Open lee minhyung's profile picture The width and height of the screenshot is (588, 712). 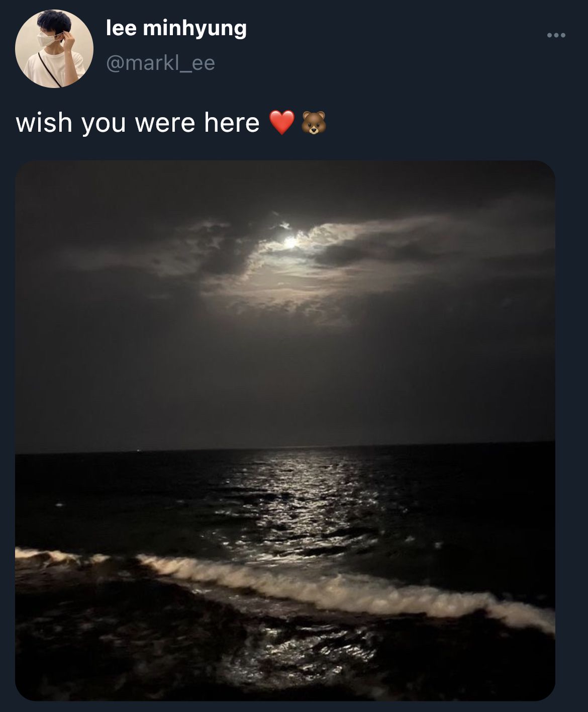point(54,49)
